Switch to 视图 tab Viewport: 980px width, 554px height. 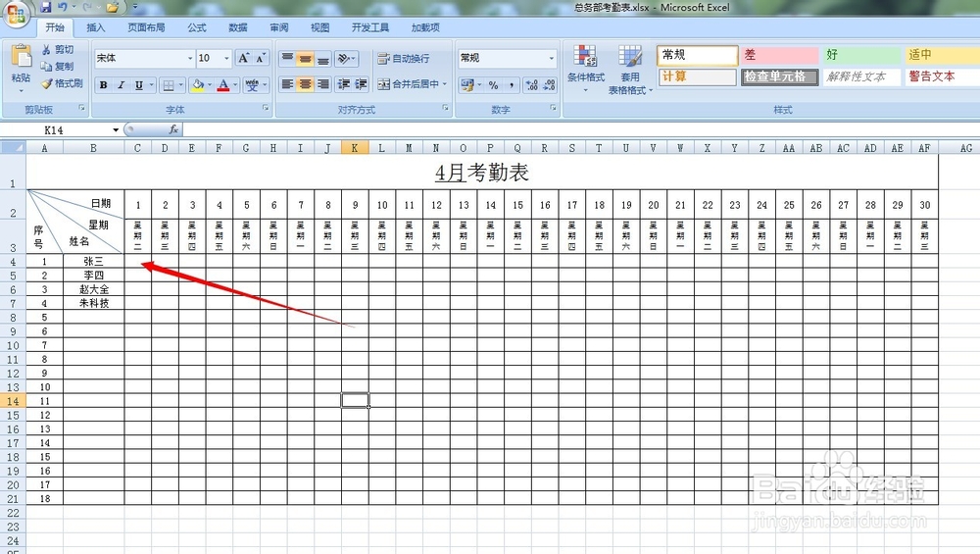click(320, 27)
